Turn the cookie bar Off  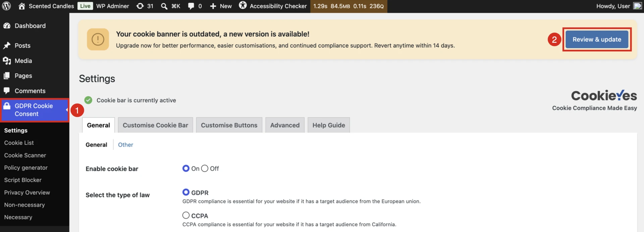pyautogui.click(x=205, y=168)
